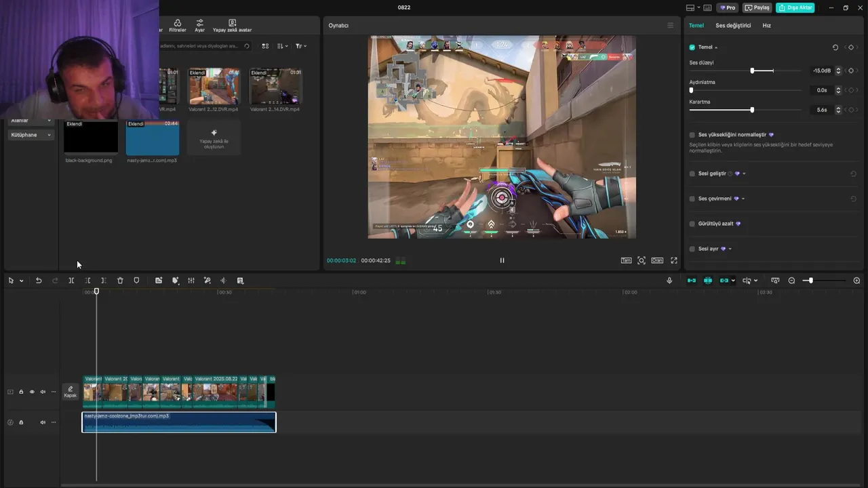Viewport: 868px width, 488px height.
Task: Click the zoom in timeline magnifier icon
Action: pos(856,281)
